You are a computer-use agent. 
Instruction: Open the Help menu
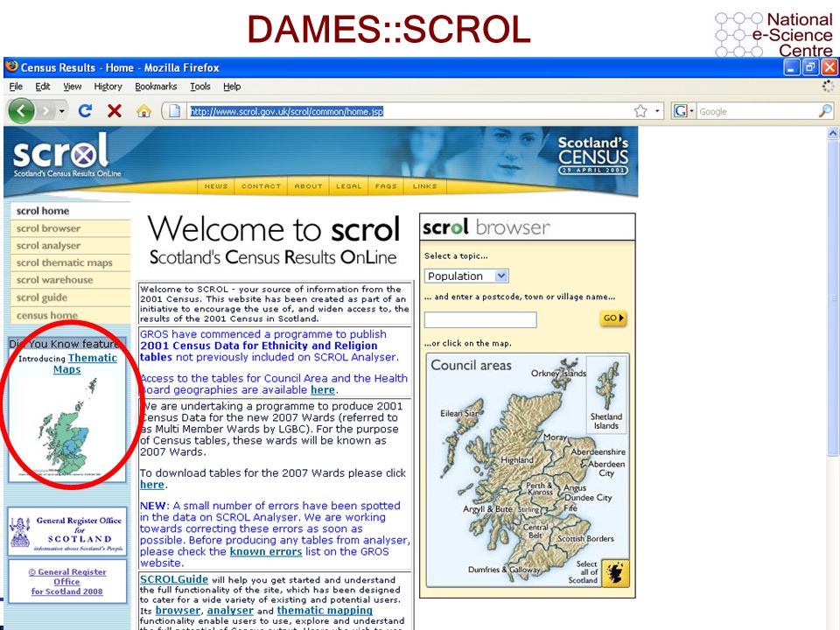(232, 87)
